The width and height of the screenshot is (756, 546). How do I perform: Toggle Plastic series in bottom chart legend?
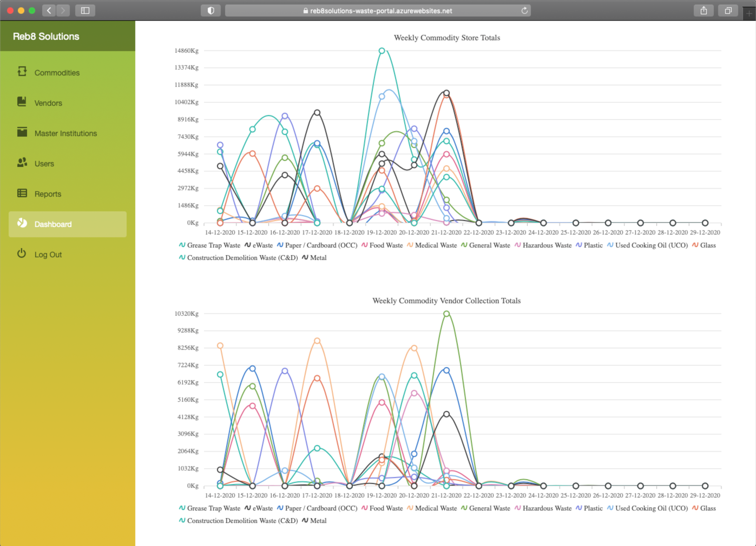pyautogui.click(x=593, y=508)
